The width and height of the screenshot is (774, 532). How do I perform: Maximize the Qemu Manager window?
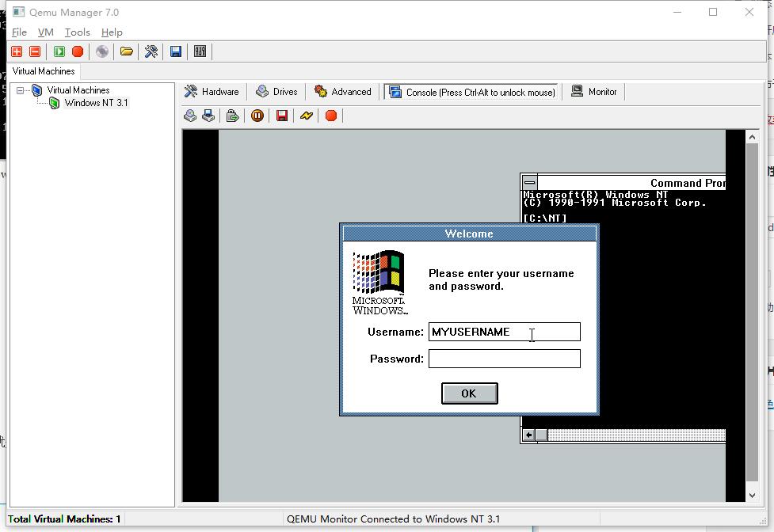click(713, 12)
